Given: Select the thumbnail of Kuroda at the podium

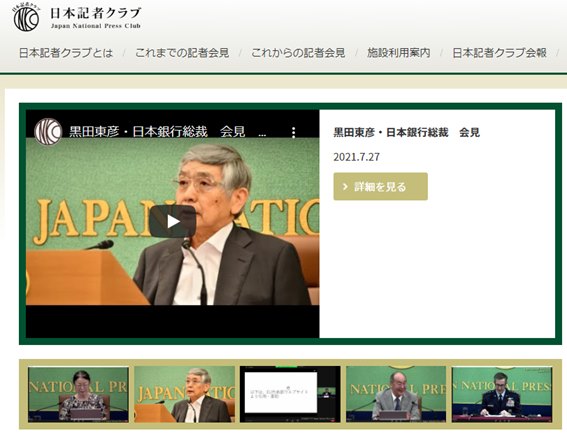Looking at the screenshot, I should coord(184,394).
